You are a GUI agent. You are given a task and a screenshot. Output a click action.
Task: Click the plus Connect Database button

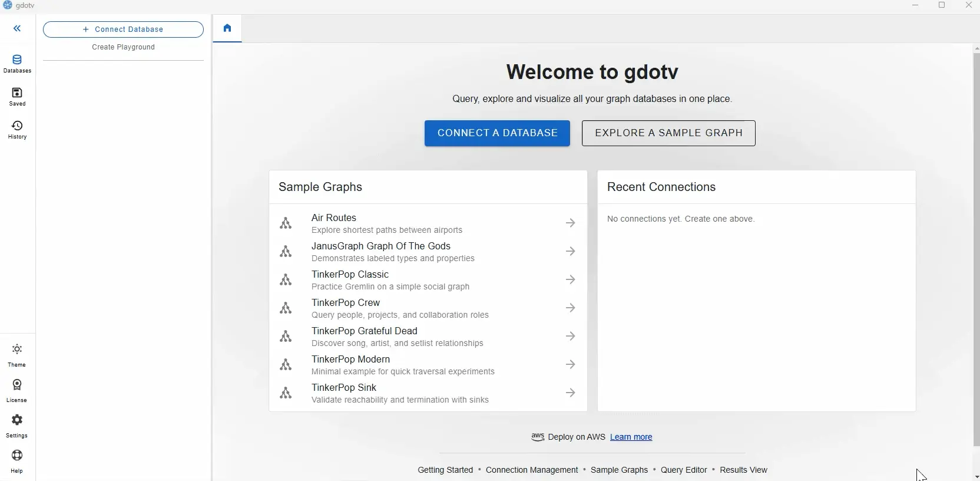click(124, 29)
